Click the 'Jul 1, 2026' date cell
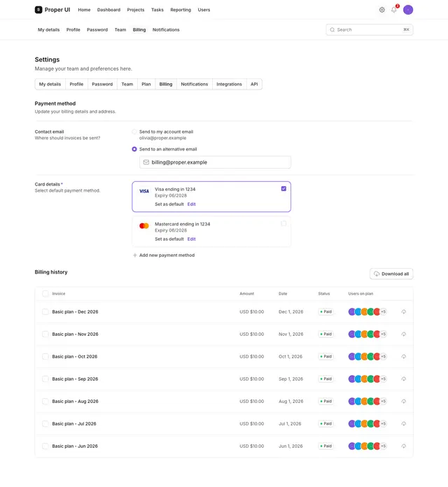The image size is (448, 487). [x=290, y=423]
